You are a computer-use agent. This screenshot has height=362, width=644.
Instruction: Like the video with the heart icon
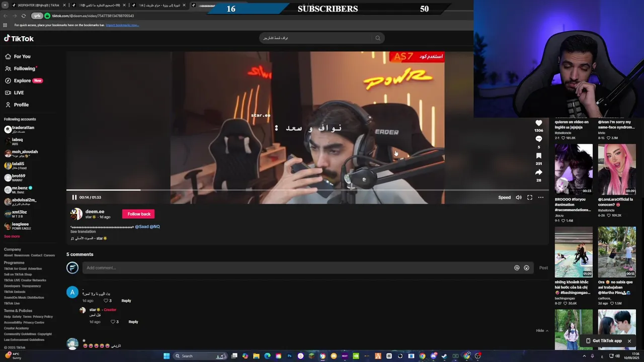pos(538,123)
